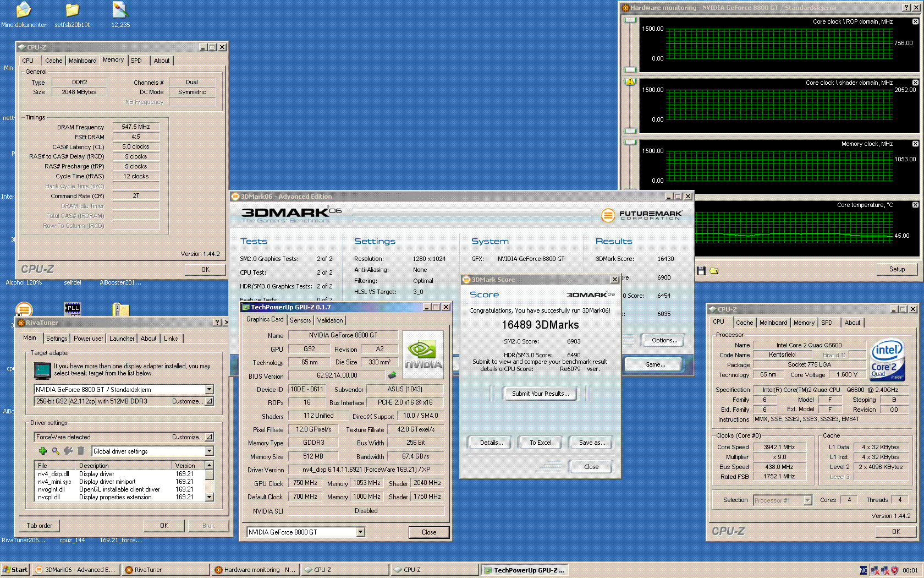Click top slider handle beside ROP domain graph
Viewport: 924px width, 578px height.
pyautogui.click(x=630, y=20)
